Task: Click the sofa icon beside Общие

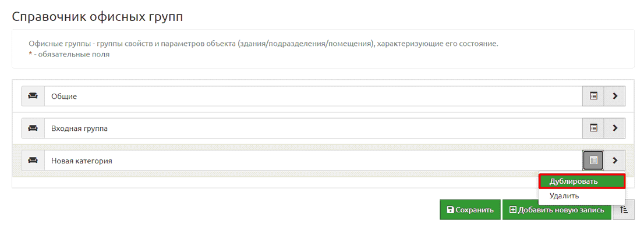Action: tap(33, 97)
